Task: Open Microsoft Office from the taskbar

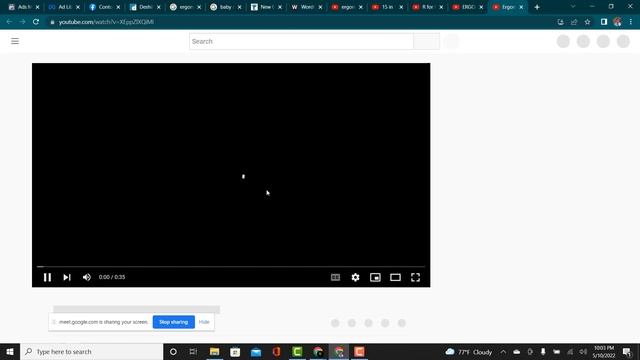Action: point(276,351)
